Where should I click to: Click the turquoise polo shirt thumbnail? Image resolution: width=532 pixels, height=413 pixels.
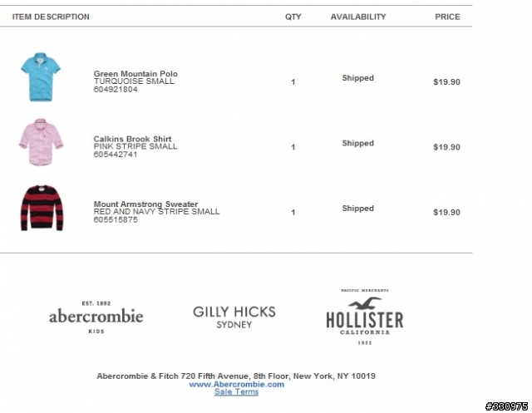[x=41, y=77]
